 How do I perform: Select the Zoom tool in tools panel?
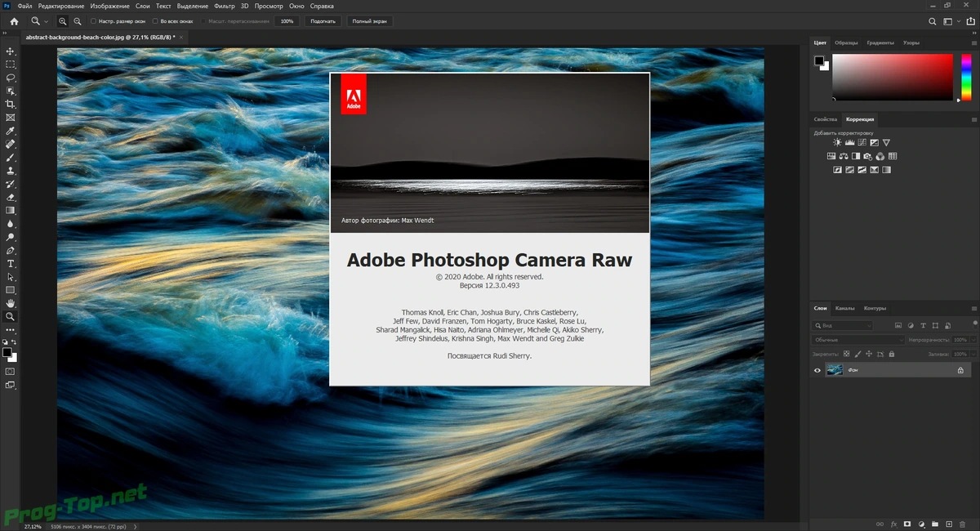[x=11, y=316]
